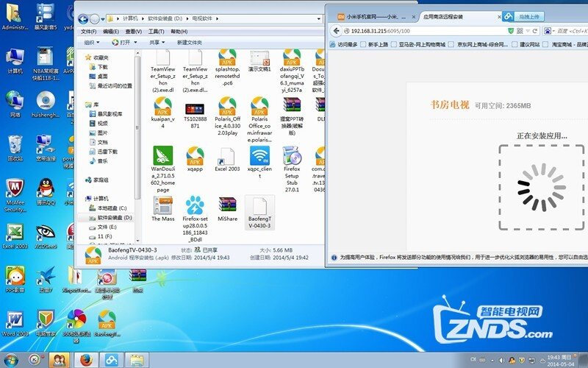Go back in the Firefox window

tap(337, 31)
